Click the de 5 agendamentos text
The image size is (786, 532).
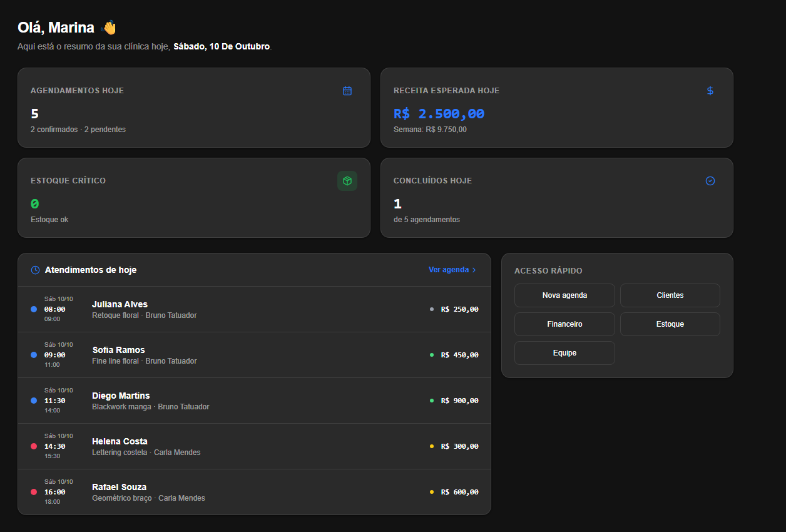(427, 220)
